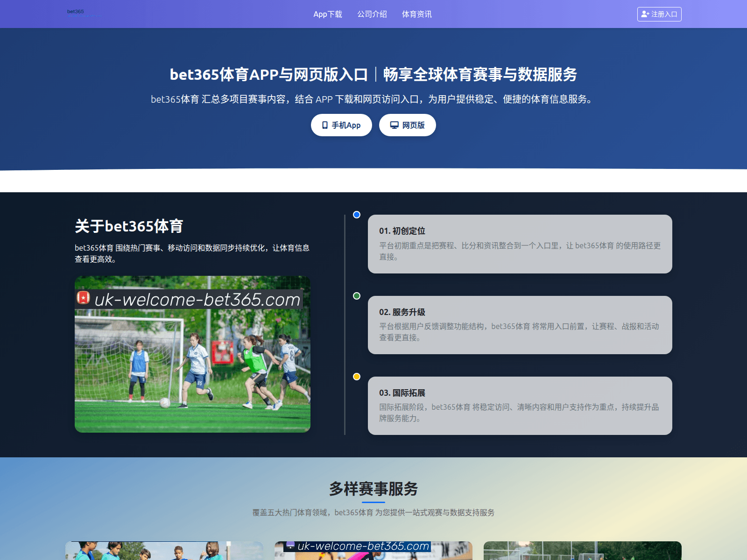This screenshot has width=747, height=560.
Task: Open the right service card image
Action: (x=583, y=551)
